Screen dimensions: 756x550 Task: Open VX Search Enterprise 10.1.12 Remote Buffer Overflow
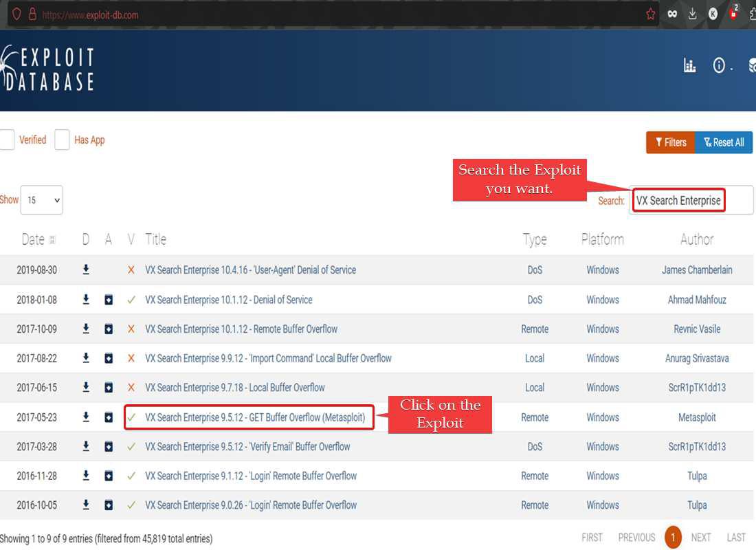tap(241, 329)
